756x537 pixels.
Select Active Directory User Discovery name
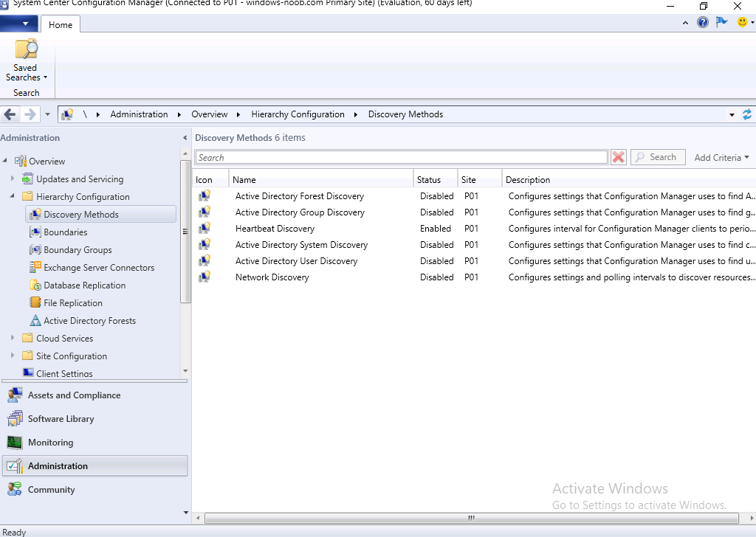click(297, 261)
